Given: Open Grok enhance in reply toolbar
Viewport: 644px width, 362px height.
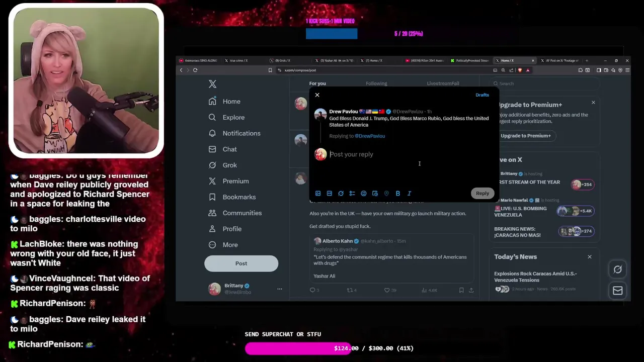Looking at the screenshot, I should (341, 194).
